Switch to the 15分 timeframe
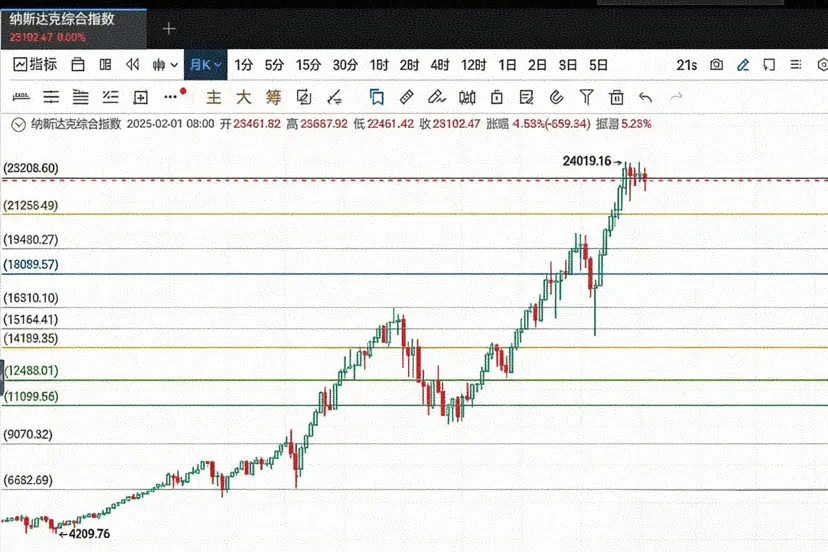 [x=308, y=65]
